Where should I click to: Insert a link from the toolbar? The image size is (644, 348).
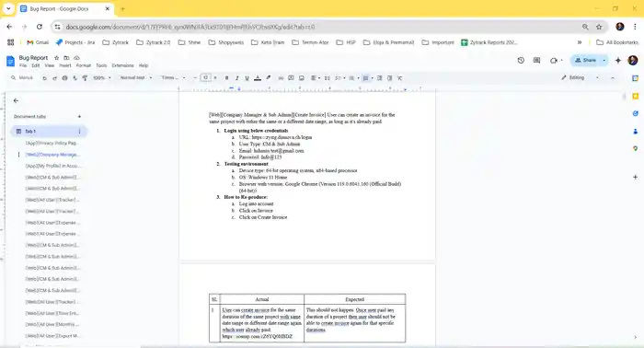click(281, 78)
